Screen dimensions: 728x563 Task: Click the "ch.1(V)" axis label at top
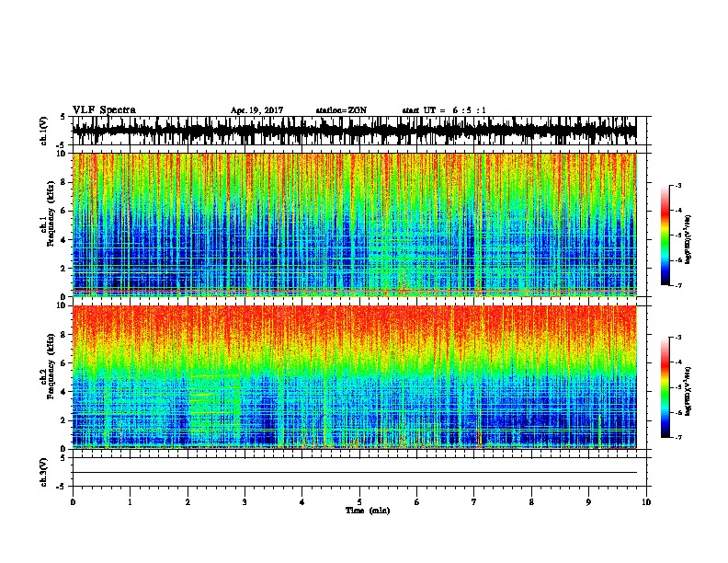click(x=44, y=131)
